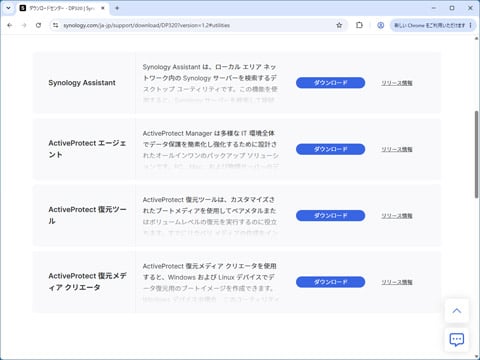This screenshot has height=360, width=480.
Task: Open release notes for 復元メディア クリエータ
Action: (x=397, y=282)
